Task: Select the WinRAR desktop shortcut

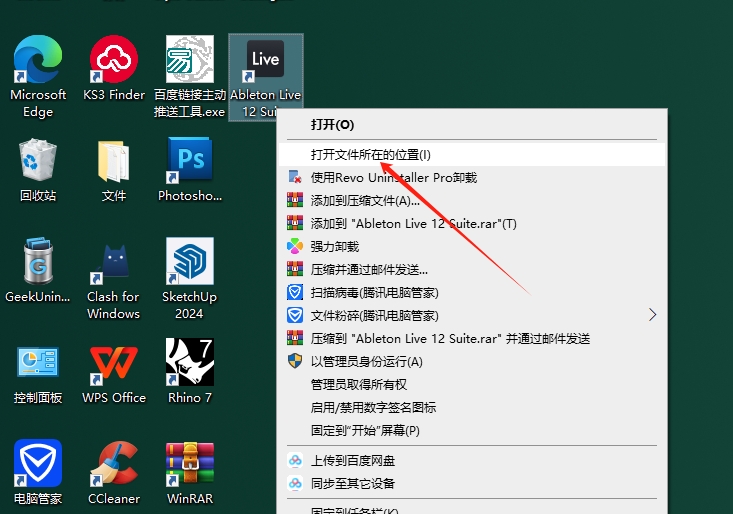Action: coord(190,473)
